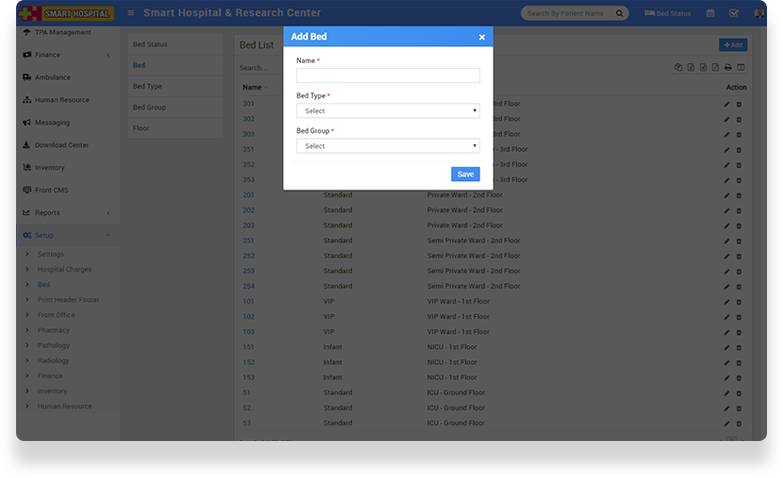
Task: Click the user profile avatar
Action: click(758, 14)
